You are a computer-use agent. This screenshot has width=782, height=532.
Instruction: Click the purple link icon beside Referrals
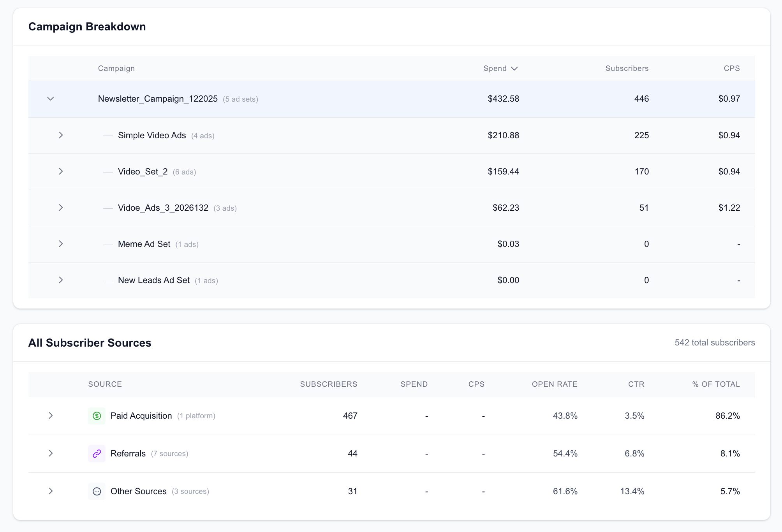(x=97, y=453)
